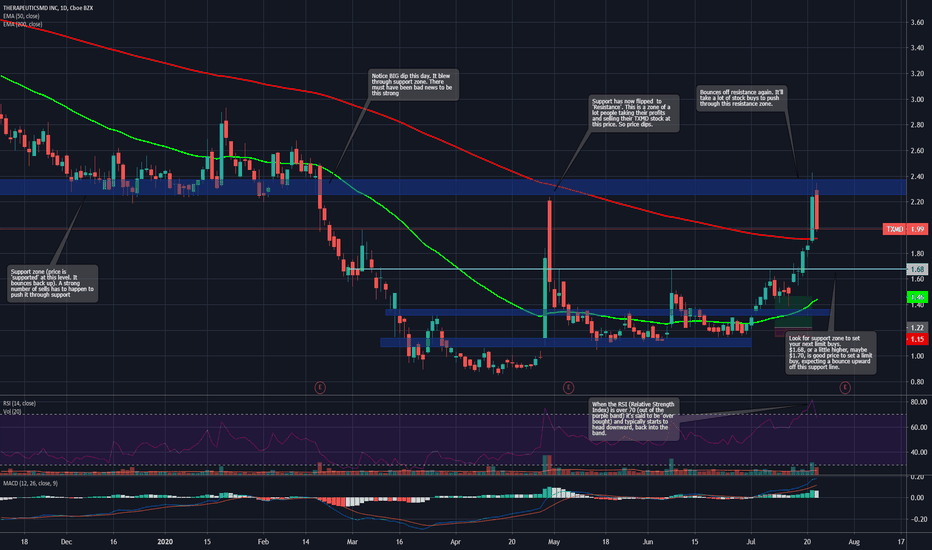Select the 'Bounces off resistance again' note

point(742,98)
